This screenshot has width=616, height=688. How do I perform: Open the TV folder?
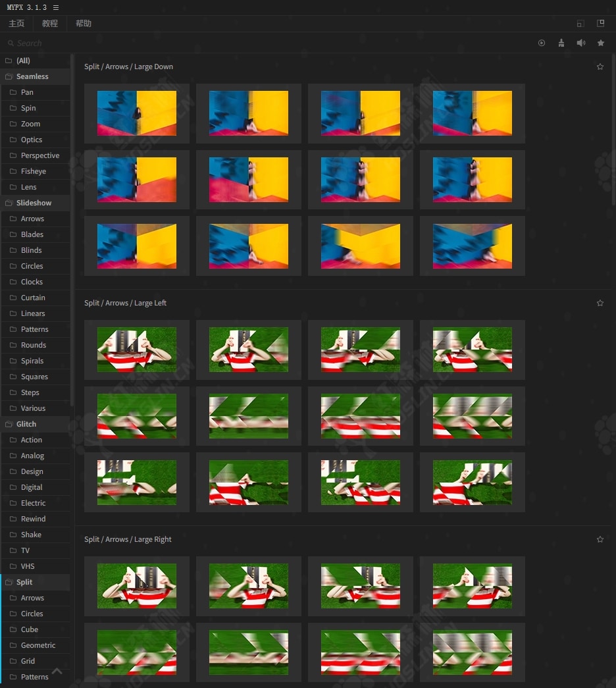tap(36, 550)
